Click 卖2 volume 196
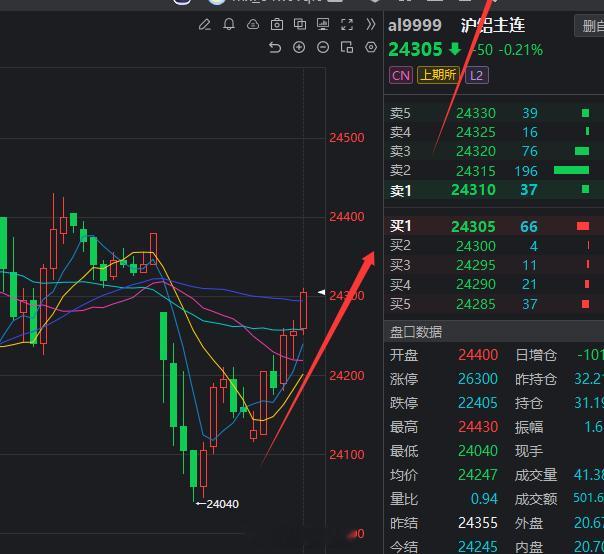Image resolution: width=604 pixels, height=554 pixels. [526, 171]
